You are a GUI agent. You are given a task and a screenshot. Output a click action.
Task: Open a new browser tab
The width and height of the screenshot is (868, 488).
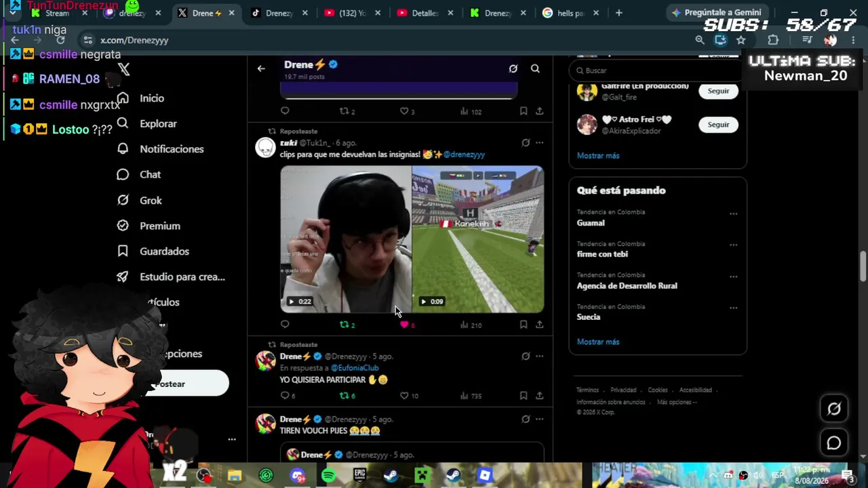coord(618,13)
